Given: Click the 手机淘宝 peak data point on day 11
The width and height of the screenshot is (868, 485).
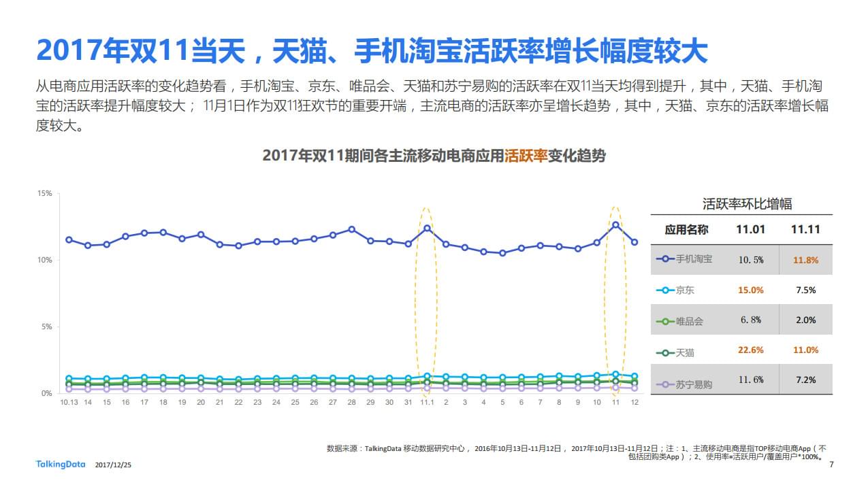Looking at the screenshot, I should (615, 224).
